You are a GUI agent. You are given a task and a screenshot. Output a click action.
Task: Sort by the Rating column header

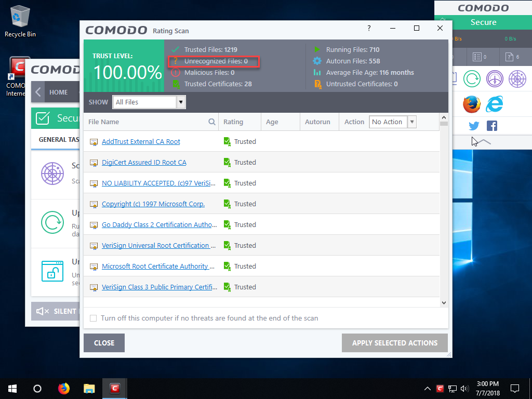pyautogui.click(x=233, y=122)
